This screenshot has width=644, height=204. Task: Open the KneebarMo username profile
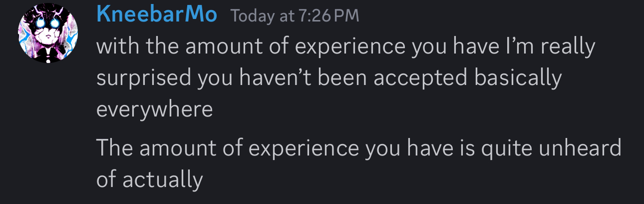tap(157, 15)
